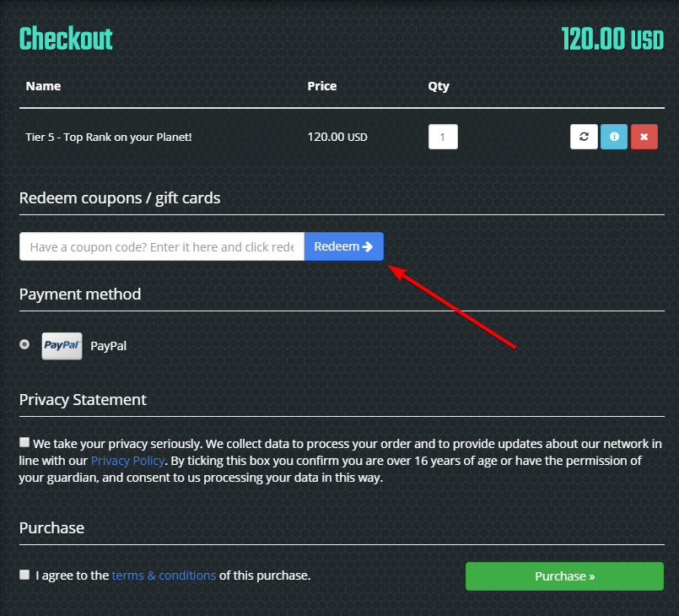Tick the privacy statement consent checkbox

tap(24, 442)
